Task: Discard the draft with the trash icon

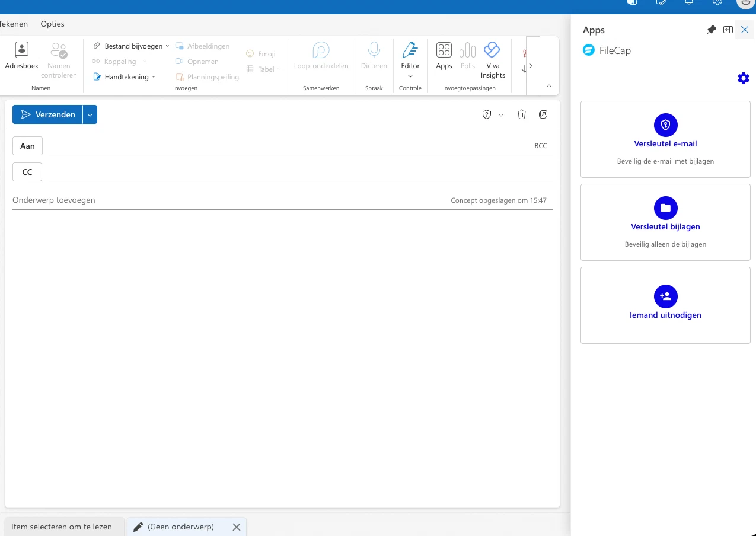Action: (522, 114)
